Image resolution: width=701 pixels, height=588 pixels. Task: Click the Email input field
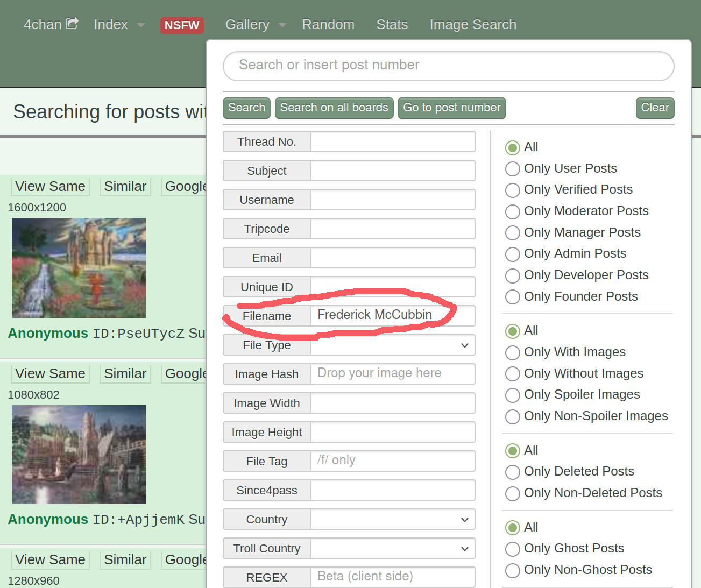pyautogui.click(x=393, y=258)
